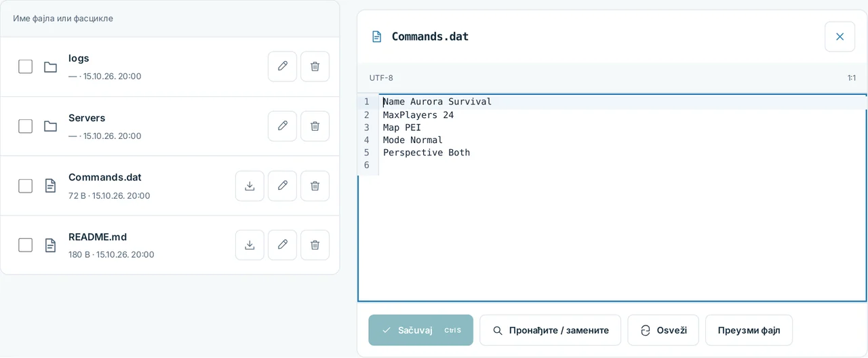The width and height of the screenshot is (868, 358).
Task: Click line number 3 in editor gutter
Action: 366,127
